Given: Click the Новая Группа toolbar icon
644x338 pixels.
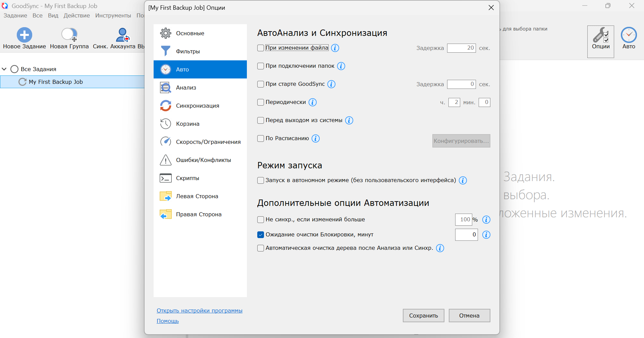Looking at the screenshot, I should pos(69,35).
